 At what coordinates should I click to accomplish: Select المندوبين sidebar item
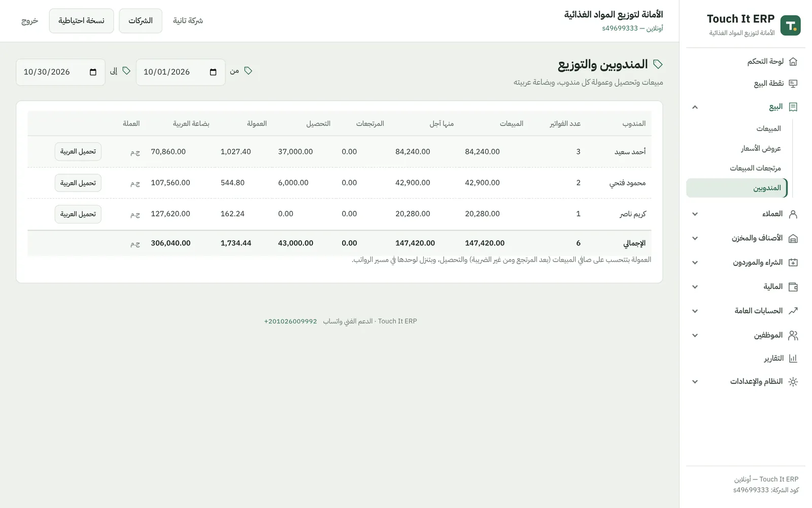click(x=736, y=188)
